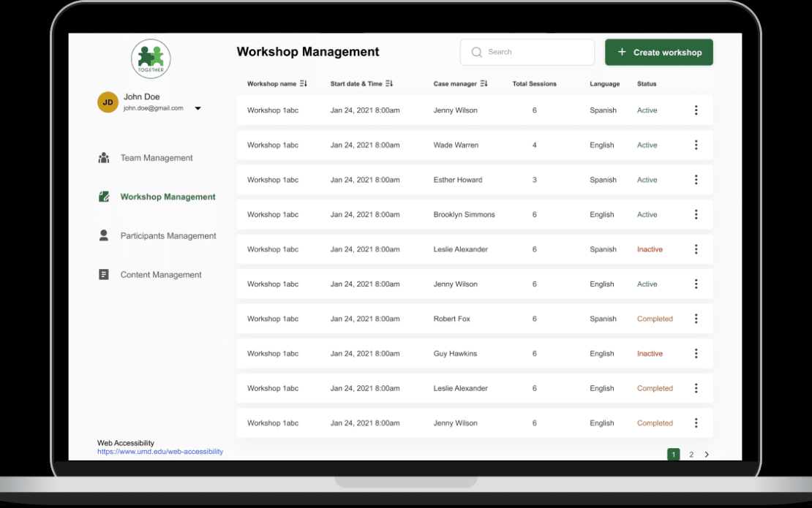Click the Status column header

647,84
